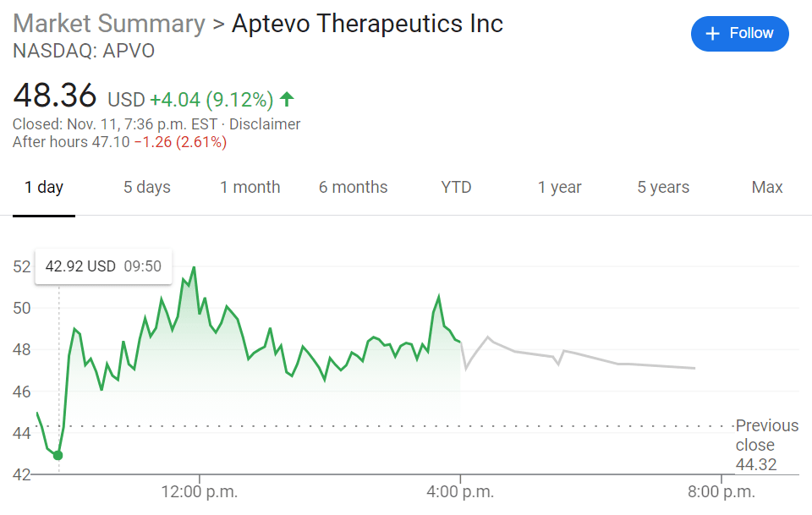Image resolution: width=812 pixels, height=515 pixels.
Task: Follow Aptevo Therapeutics stock
Action: click(x=740, y=33)
